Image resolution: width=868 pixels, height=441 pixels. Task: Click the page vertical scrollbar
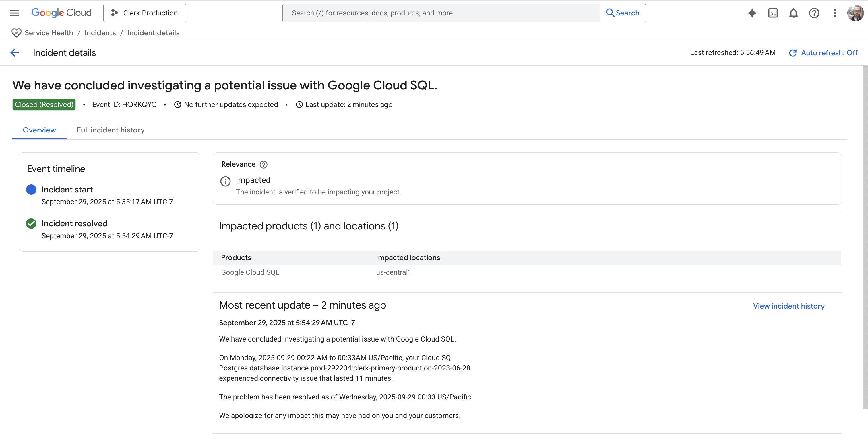[x=865, y=236]
